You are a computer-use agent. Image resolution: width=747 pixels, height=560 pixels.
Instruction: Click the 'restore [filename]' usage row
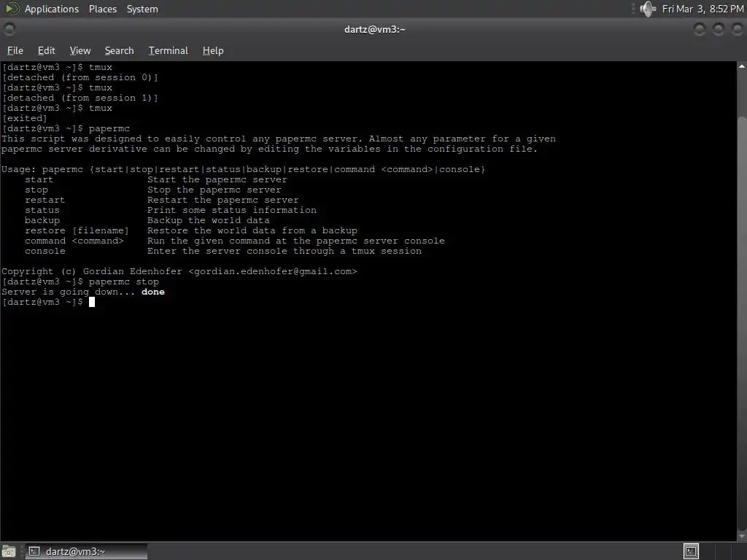click(191, 230)
